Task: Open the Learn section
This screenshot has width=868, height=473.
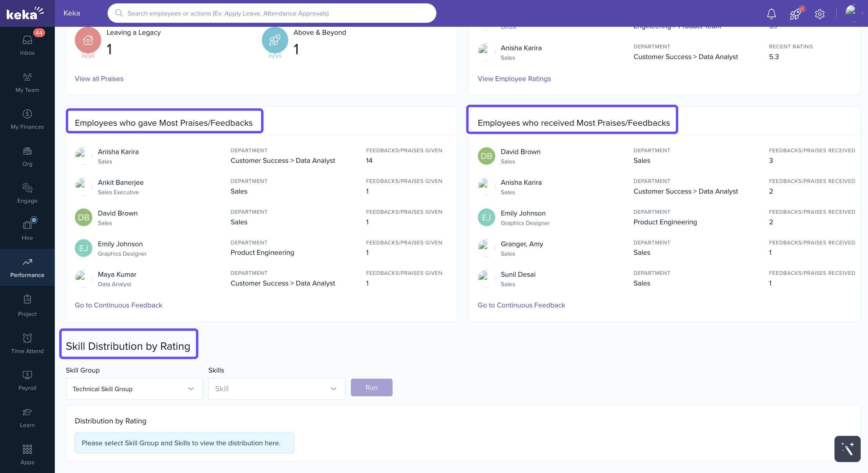Action: 27,417
